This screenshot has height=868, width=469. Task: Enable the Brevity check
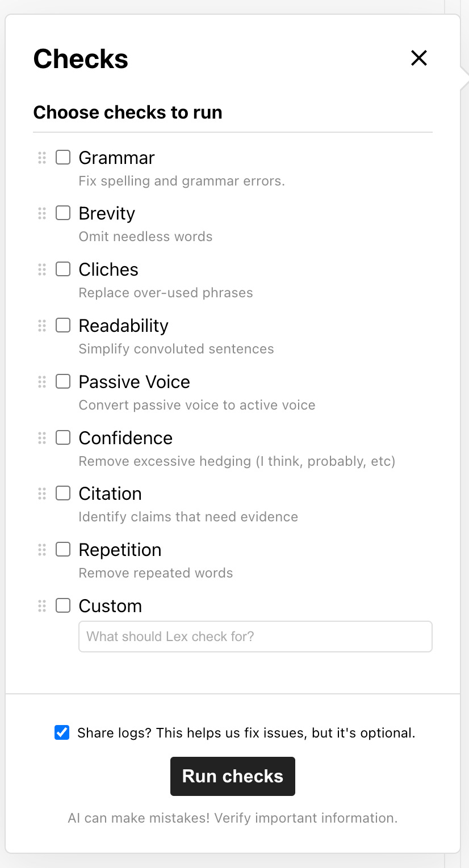click(62, 213)
